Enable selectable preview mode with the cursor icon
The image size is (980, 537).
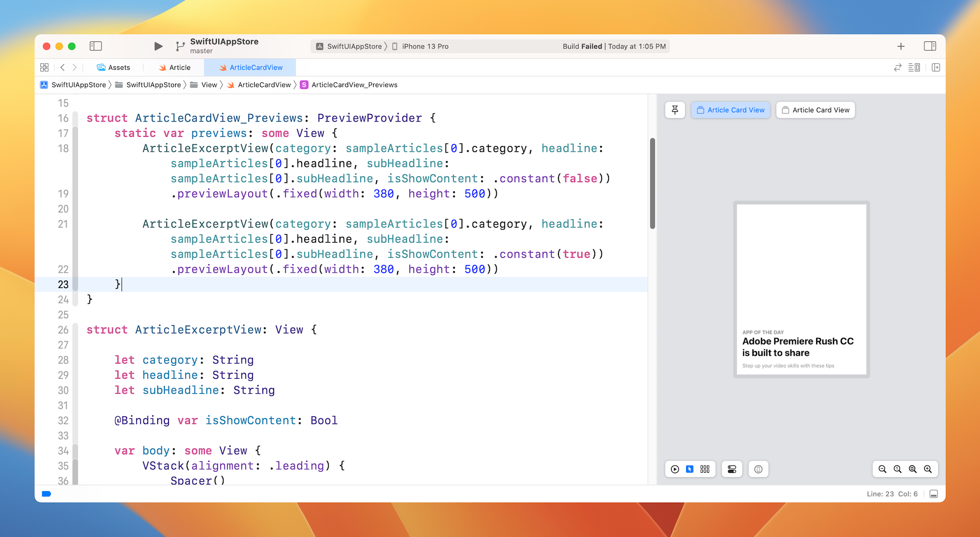pyautogui.click(x=690, y=469)
